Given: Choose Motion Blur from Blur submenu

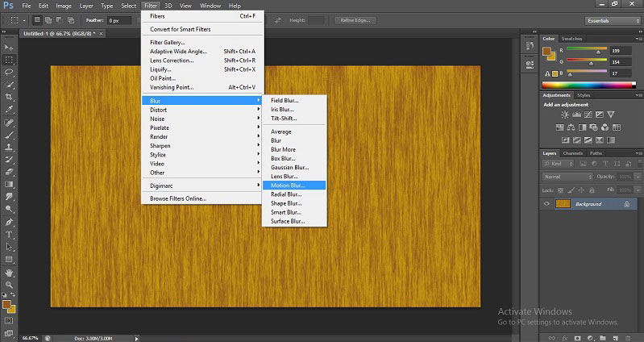Looking at the screenshot, I should pos(294,186).
